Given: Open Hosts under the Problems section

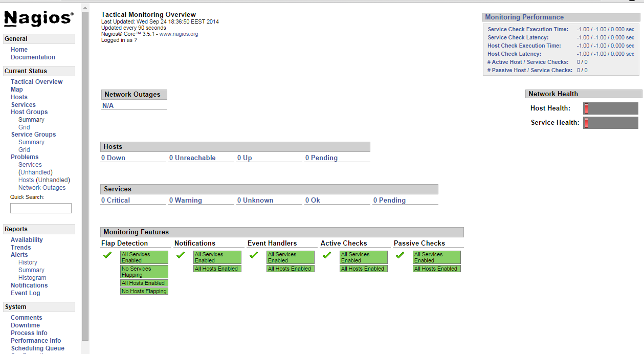Looking at the screenshot, I should pyautogui.click(x=26, y=180).
